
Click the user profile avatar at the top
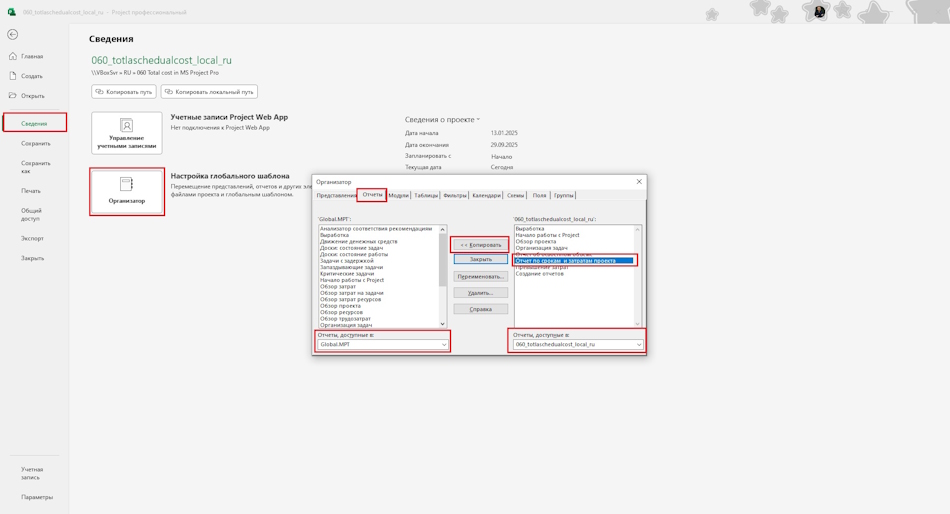(x=819, y=12)
